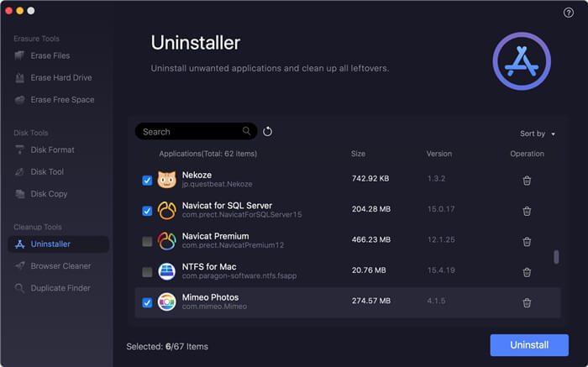Delete Navicat for SQL Server via trash icon
Viewport: 588px width, 367px height.
527,211
